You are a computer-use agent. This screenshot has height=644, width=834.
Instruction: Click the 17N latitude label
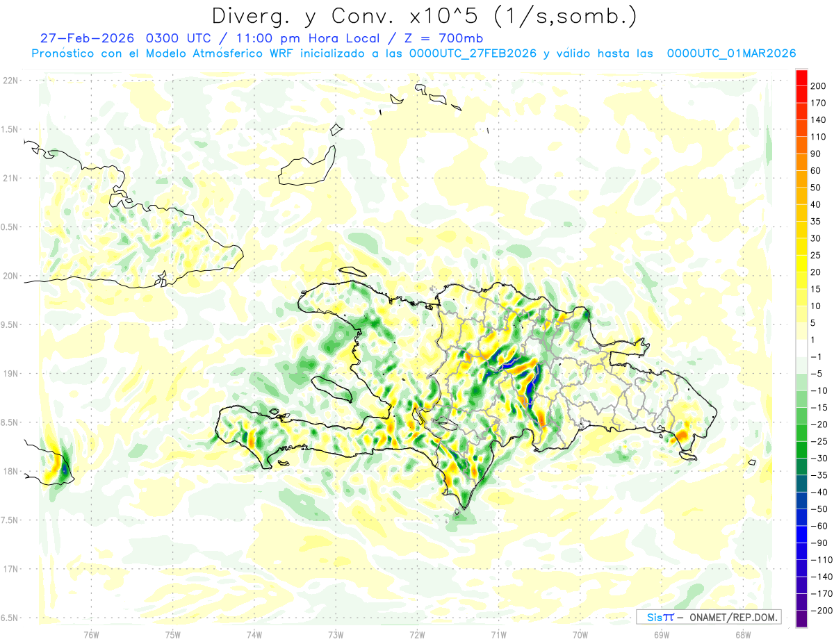click(10, 569)
